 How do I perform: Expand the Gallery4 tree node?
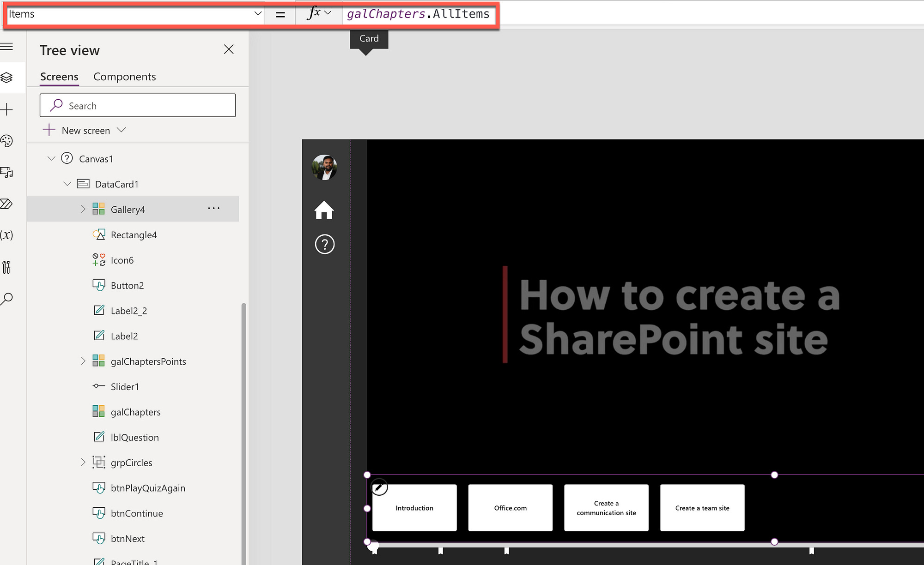(83, 209)
